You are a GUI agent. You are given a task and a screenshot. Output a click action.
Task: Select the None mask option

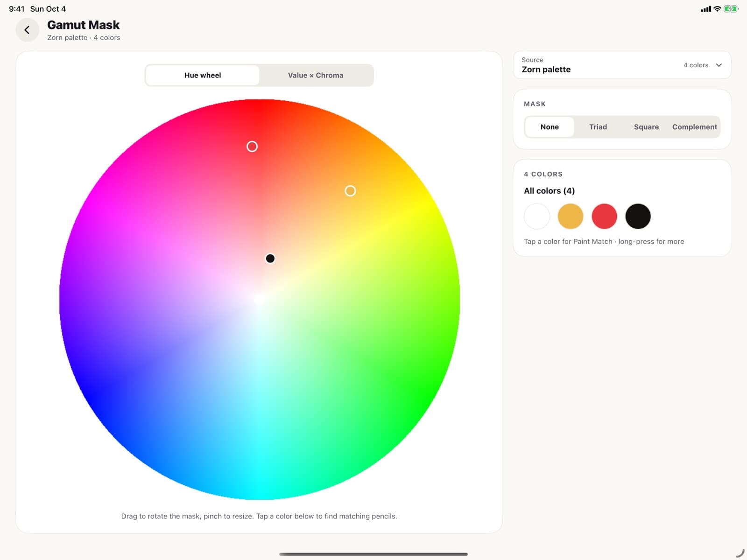point(550,127)
